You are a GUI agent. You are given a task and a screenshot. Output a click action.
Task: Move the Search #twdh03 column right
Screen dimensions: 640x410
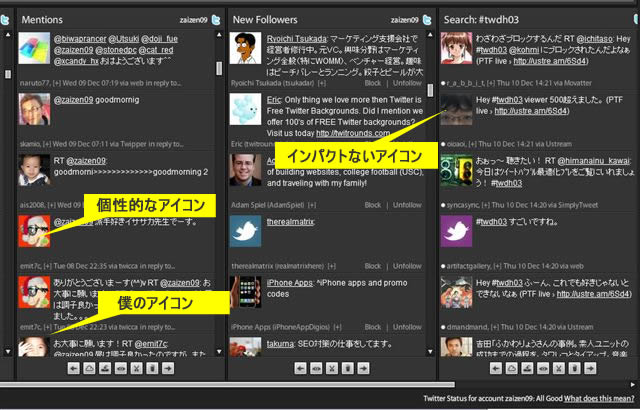(x=590, y=368)
